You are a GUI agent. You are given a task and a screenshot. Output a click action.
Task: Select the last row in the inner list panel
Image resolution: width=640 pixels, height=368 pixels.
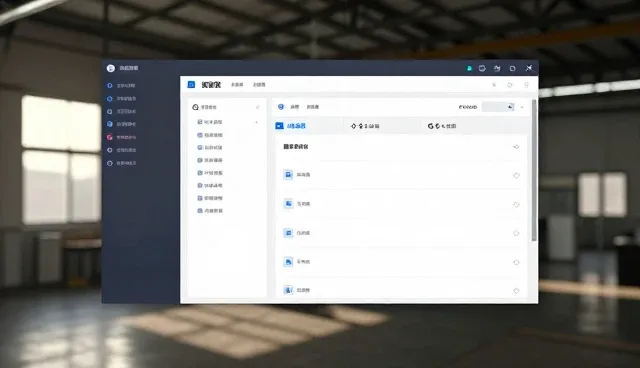(210, 211)
